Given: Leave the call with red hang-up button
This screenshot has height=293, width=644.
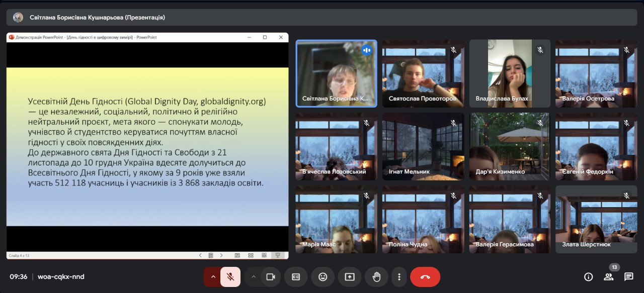Looking at the screenshot, I should point(425,277).
